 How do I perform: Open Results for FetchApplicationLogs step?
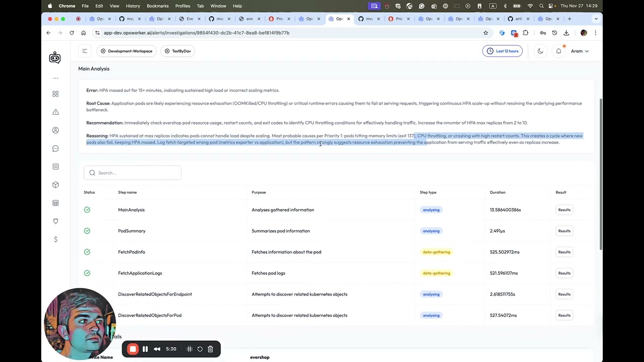click(564, 273)
